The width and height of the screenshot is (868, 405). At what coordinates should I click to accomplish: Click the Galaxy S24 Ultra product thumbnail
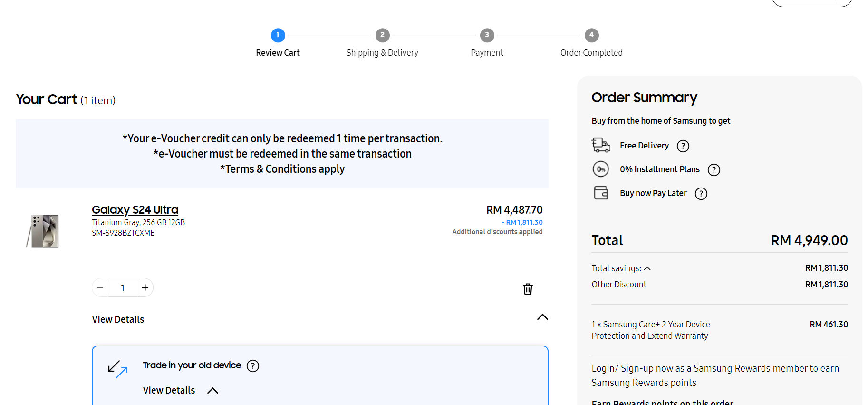[43, 231]
